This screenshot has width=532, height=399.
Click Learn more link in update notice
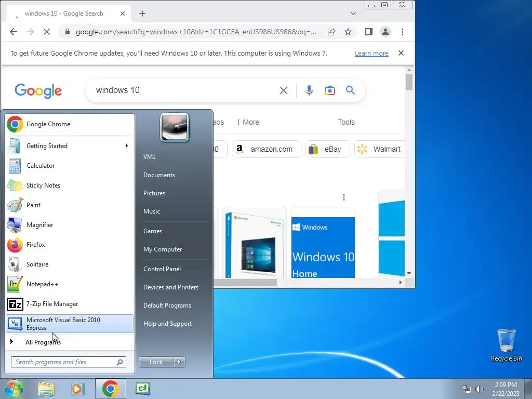coord(371,54)
